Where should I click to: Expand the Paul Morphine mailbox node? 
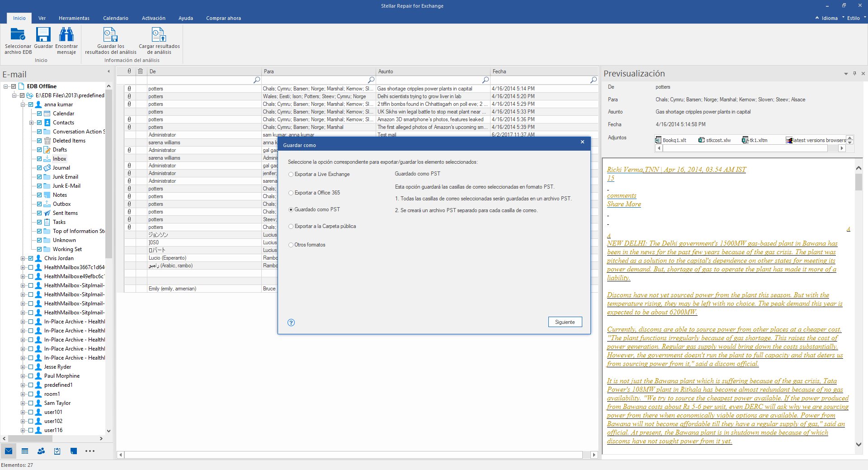click(23, 376)
